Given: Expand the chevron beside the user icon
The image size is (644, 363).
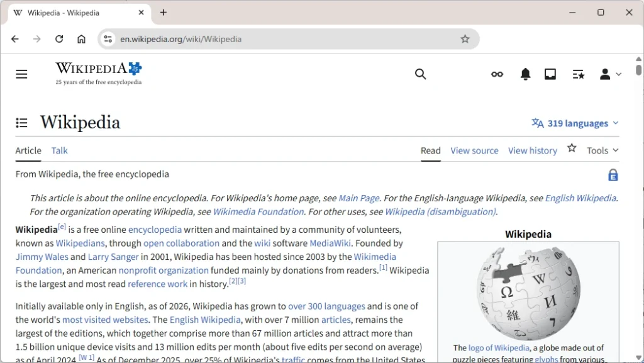Looking at the screenshot, I should tap(619, 74).
